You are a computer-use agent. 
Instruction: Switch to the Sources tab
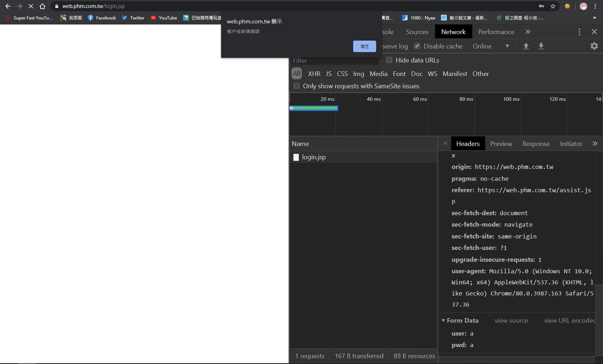tap(417, 32)
